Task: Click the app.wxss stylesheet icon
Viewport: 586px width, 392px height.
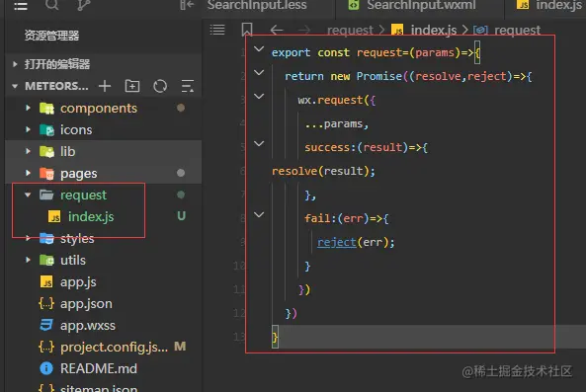Action: tap(46, 325)
